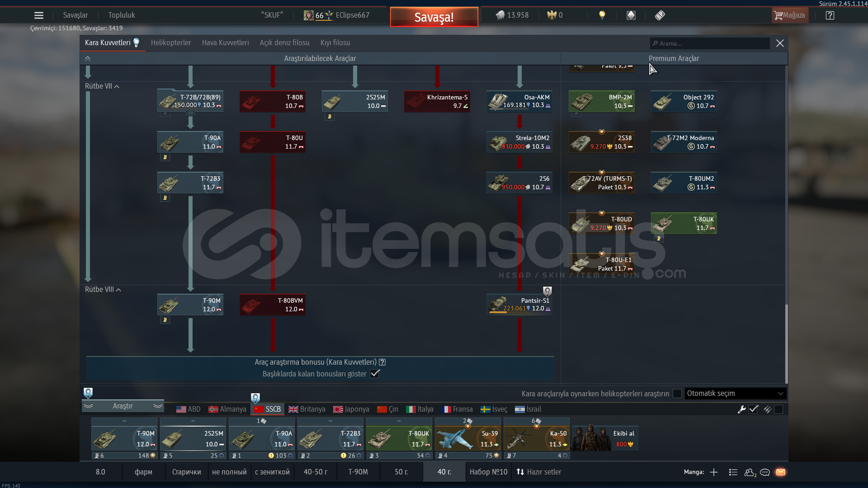Click the wrench auto-repair icon
Image resolution: width=868 pixels, height=488 pixels.
coord(741,409)
